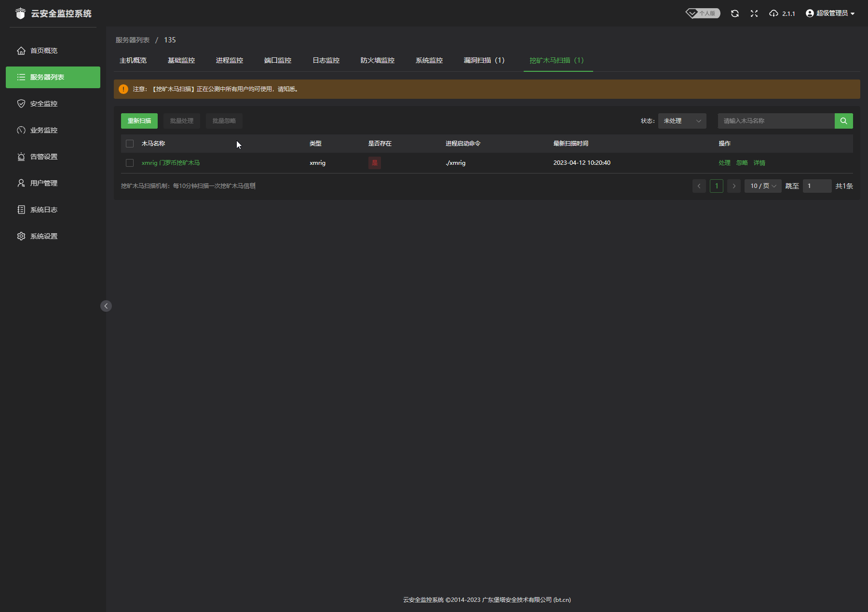Open 安全监控 shield in sidebar

coord(21,104)
